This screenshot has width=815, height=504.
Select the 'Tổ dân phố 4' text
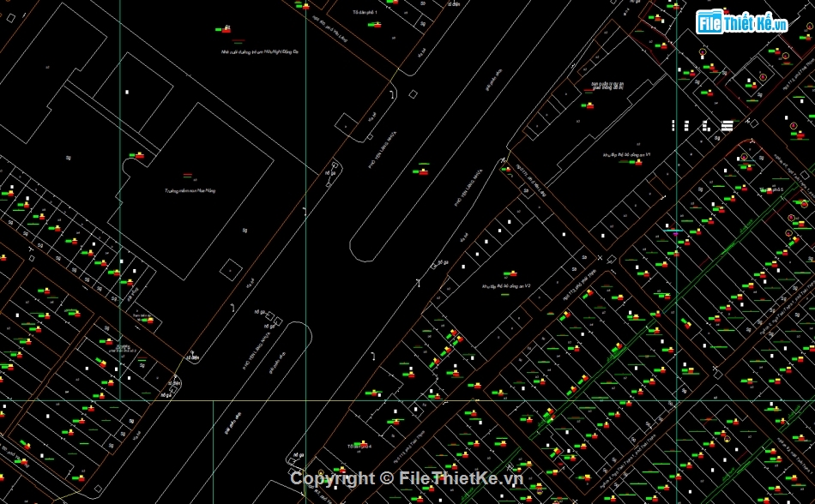click(359, 447)
